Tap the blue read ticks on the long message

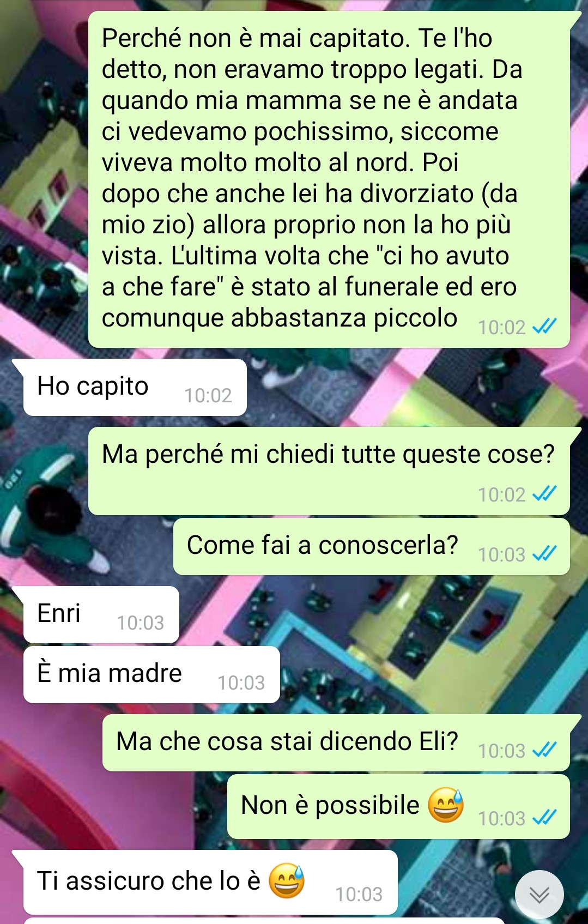(544, 326)
